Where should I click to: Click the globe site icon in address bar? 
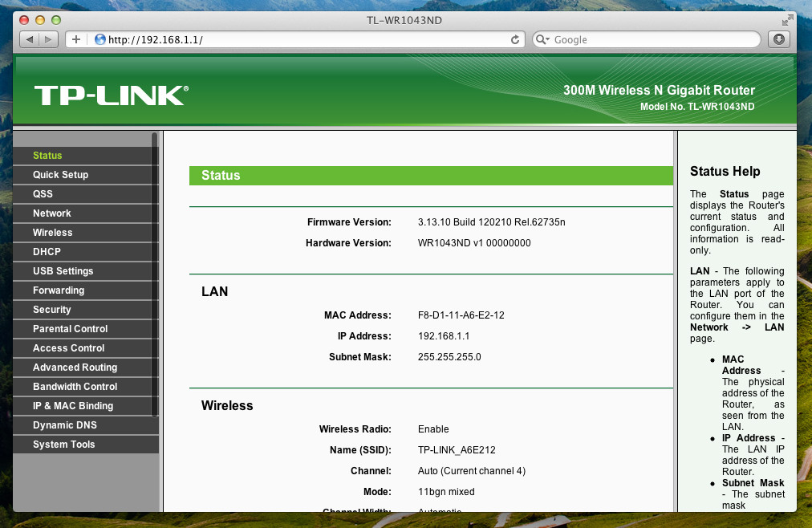[100, 39]
